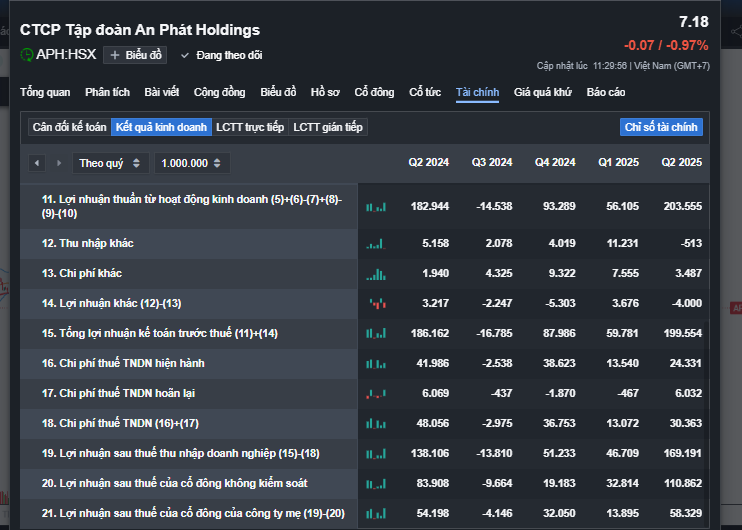Viewport: 742px width, 530px height.
Task: Click mini chart for row 21 parent shareholders
Action: (376, 513)
